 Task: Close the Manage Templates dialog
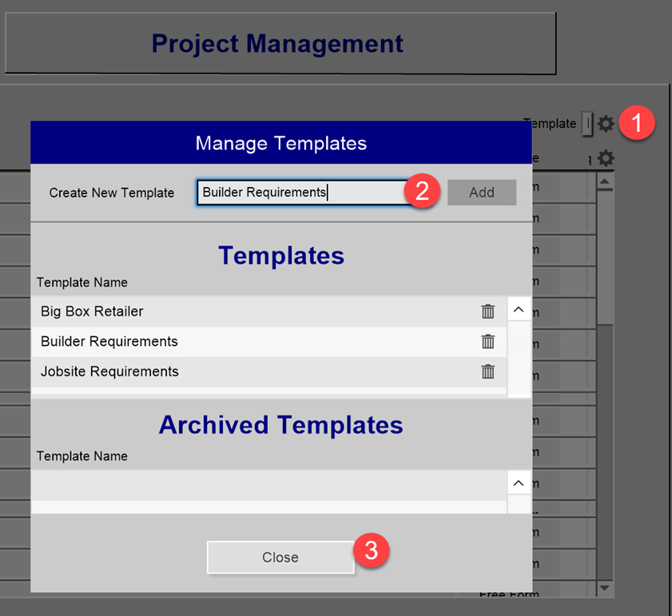point(280,557)
